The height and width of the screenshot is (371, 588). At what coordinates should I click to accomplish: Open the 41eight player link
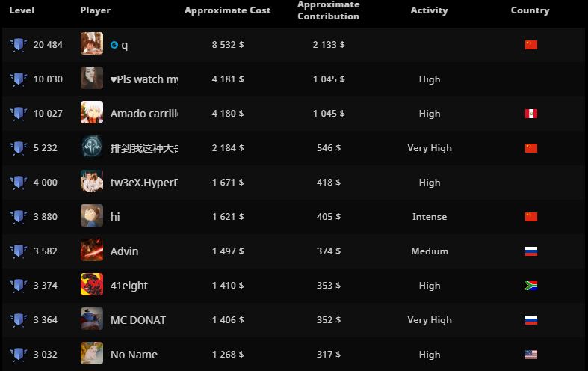click(129, 286)
